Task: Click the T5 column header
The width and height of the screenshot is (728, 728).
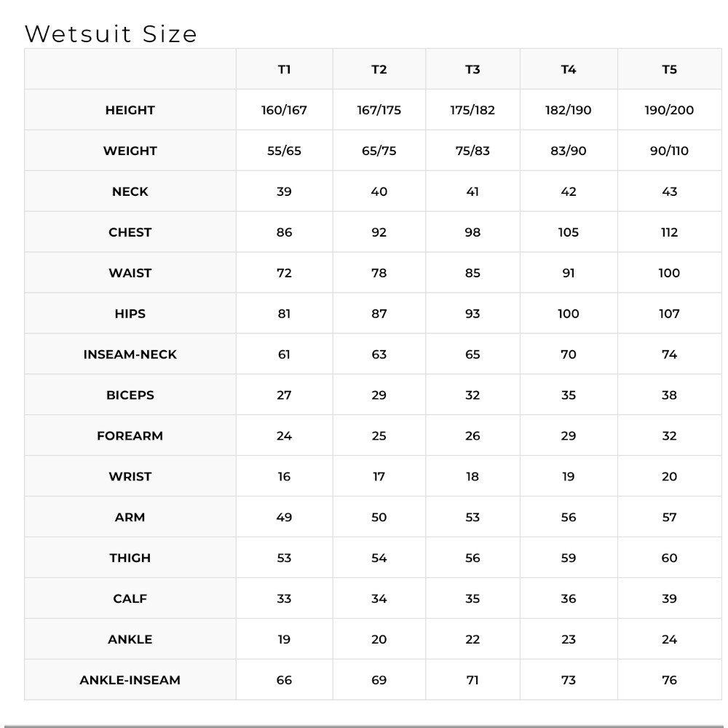Action: pos(669,70)
